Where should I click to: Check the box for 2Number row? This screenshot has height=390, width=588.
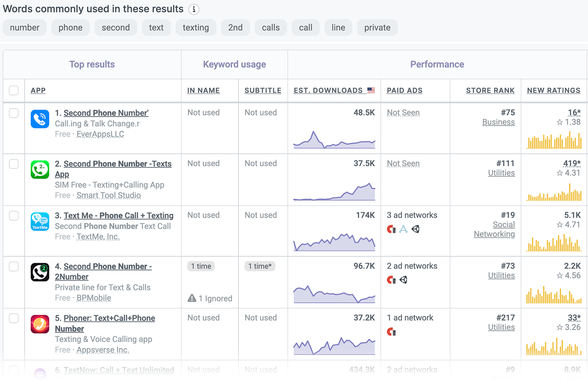(14, 266)
